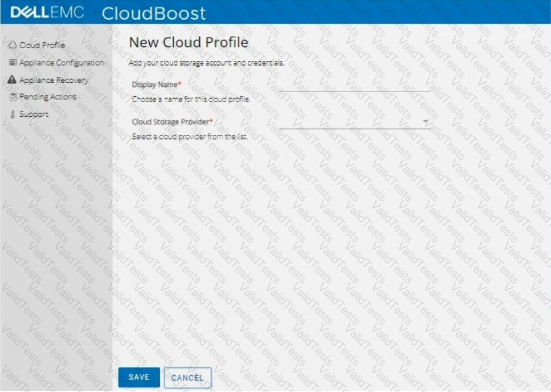Click the warning triangle icon for Appliance Recovery
The height and width of the screenshot is (392, 551).
pyautogui.click(x=12, y=80)
